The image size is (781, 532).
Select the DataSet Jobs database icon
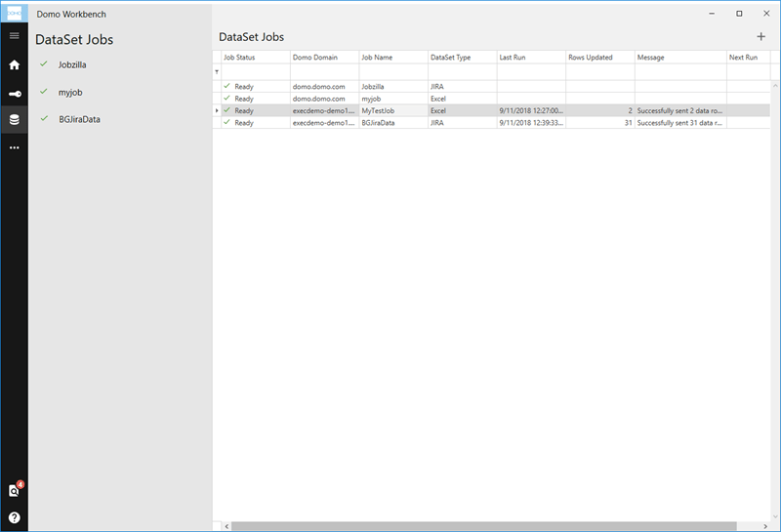pos(15,119)
